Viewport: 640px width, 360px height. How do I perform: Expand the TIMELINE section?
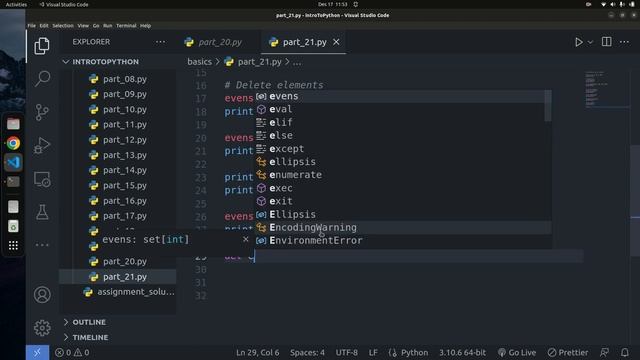pyautogui.click(x=118, y=338)
